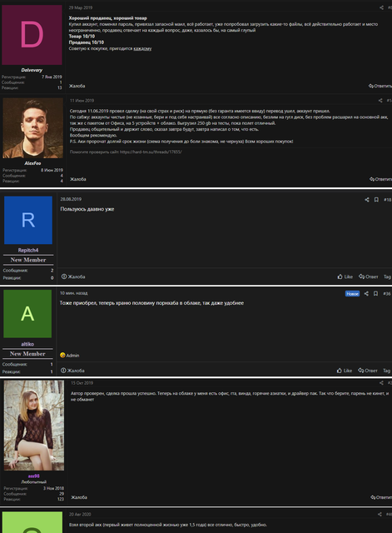The height and width of the screenshot is (533, 392).
Task: Report Delrevory's post via Жалоба
Action: pos(77,86)
